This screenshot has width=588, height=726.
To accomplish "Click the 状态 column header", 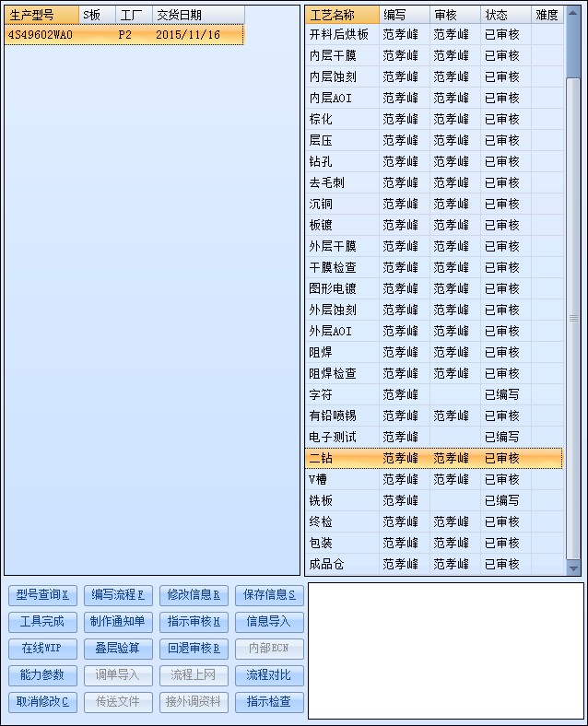I will pyautogui.click(x=506, y=16).
